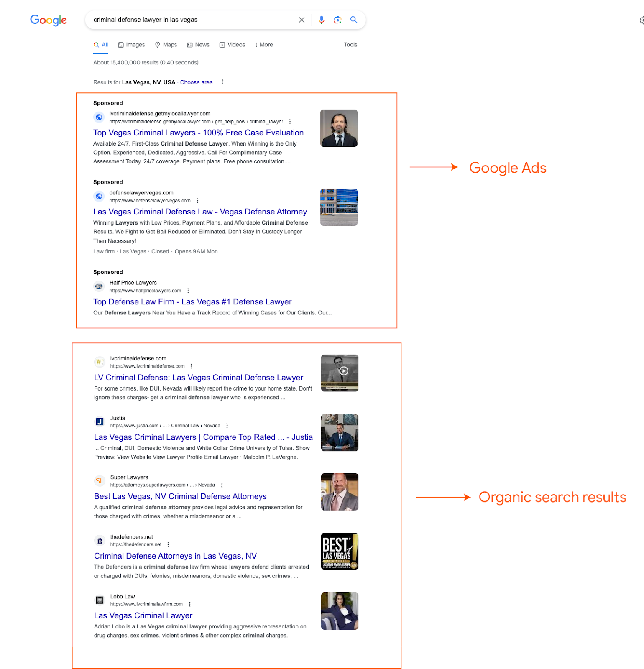Open the Tools options
The width and height of the screenshot is (644, 669).
click(350, 45)
